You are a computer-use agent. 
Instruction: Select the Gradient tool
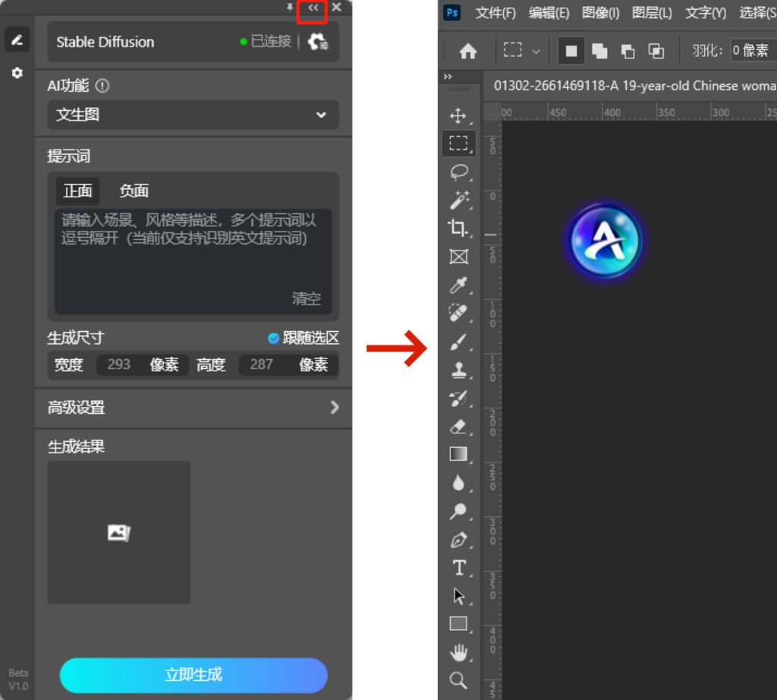tap(458, 454)
